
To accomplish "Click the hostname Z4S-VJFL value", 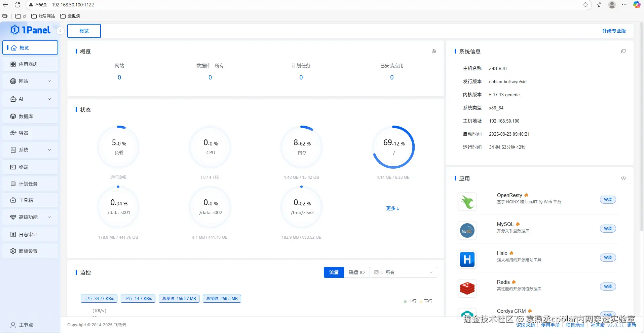I will [499, 68].
